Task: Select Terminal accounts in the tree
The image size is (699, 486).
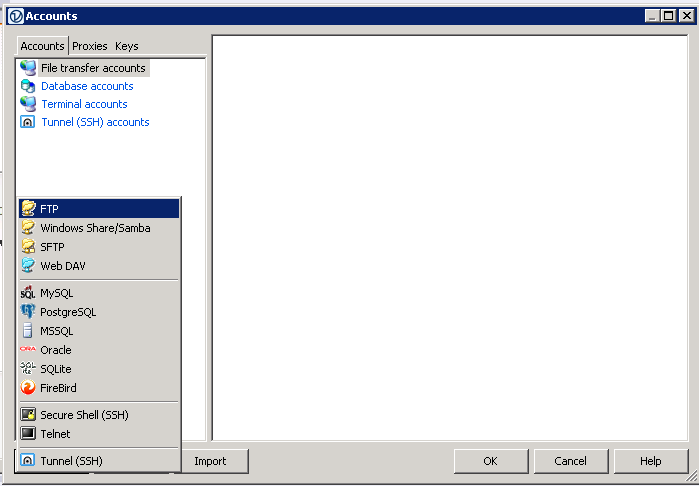Action: click(x=84, y=104)
